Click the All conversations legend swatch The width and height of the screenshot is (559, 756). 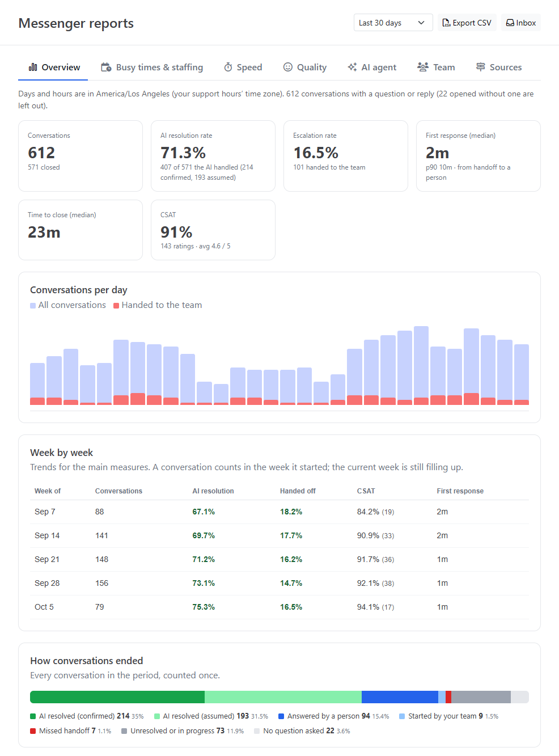(33, 306)
